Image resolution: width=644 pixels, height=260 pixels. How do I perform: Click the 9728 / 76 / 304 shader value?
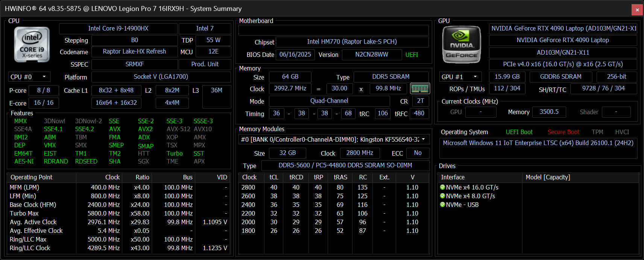coord(603,89)
